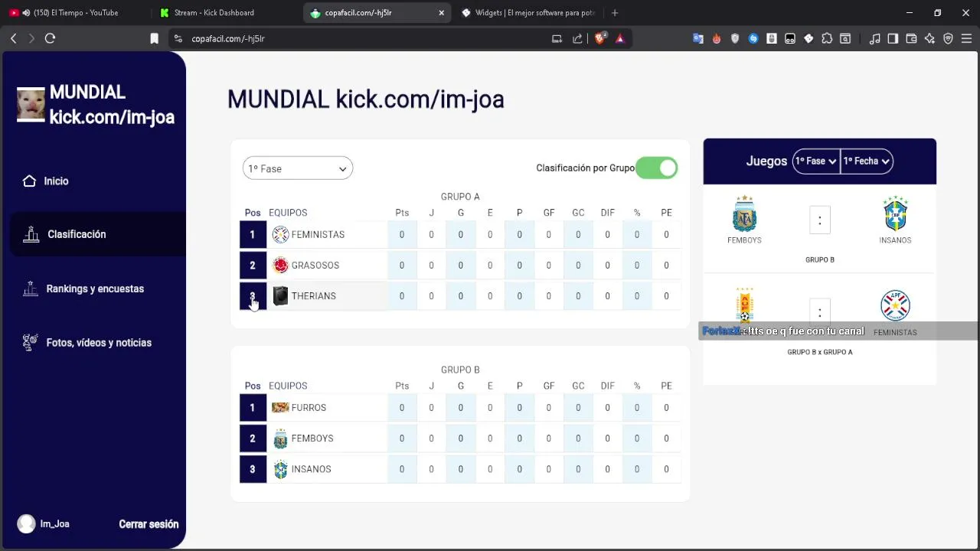Close the copafacil.com tab

point(441,12)
